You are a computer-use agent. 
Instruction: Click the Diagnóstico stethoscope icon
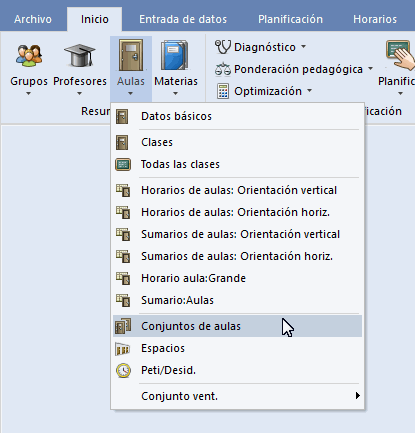coord(223,47)
